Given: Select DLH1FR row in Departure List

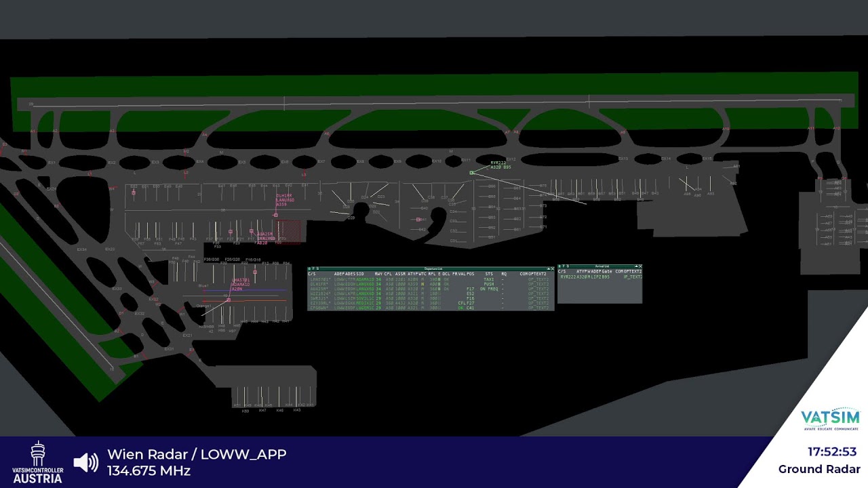Looking at the screenshot, I should pyautogui.click(x=430, y=284).
